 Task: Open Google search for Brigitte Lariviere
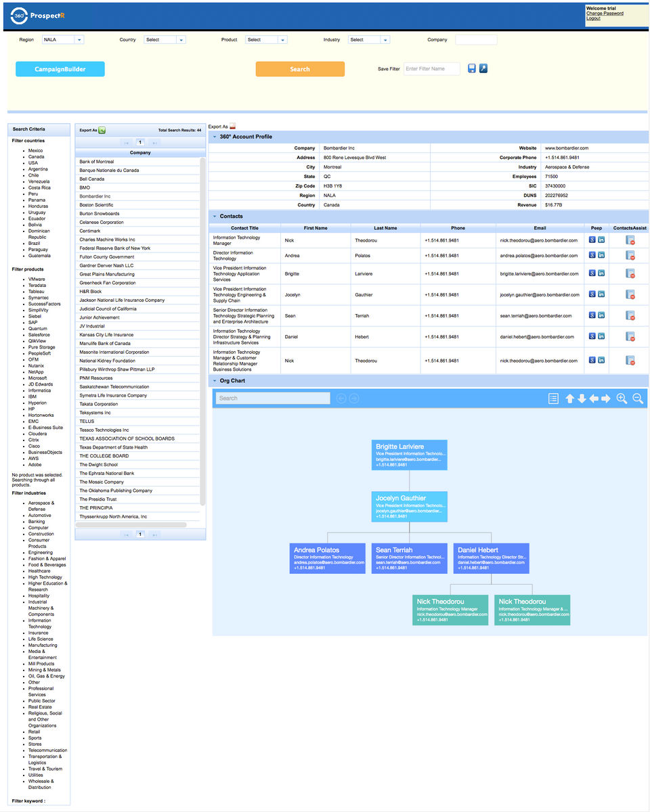(592, 273)
